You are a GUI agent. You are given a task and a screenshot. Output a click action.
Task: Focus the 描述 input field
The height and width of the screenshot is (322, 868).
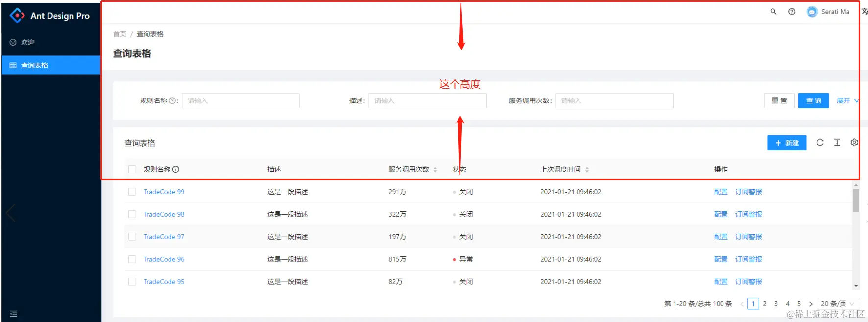click(428, 101)
